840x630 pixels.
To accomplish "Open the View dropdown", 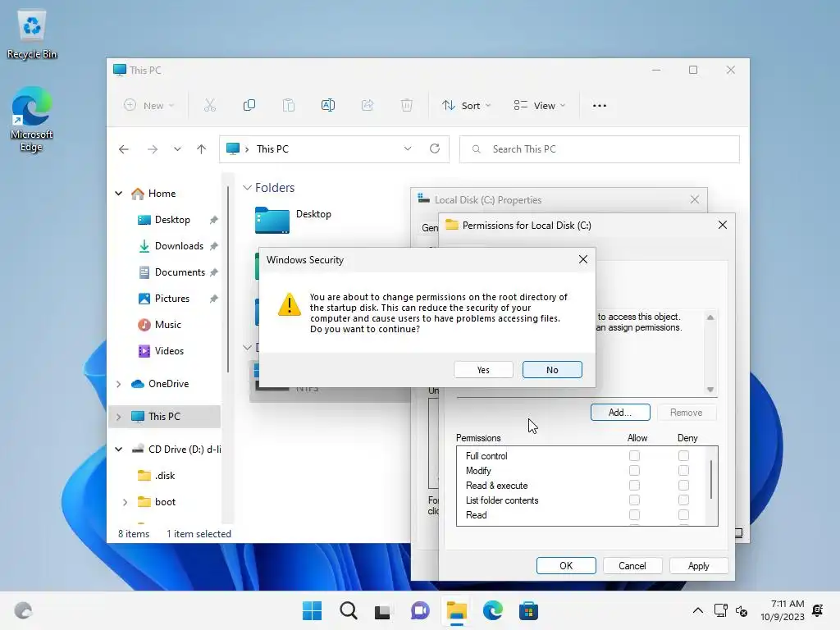I will click(540, 106).
